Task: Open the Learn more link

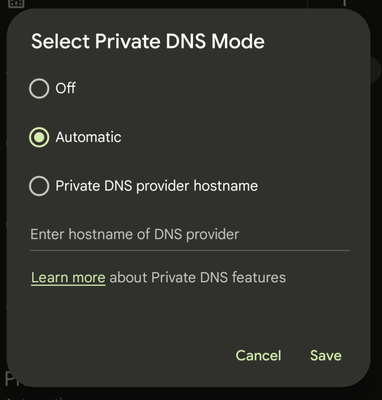Action: click(x=68, y=278)
